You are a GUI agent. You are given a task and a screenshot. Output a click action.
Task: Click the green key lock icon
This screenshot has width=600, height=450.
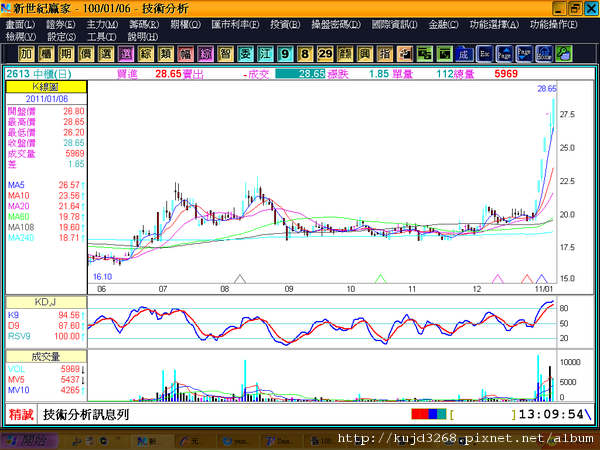(x=564, y=54)
